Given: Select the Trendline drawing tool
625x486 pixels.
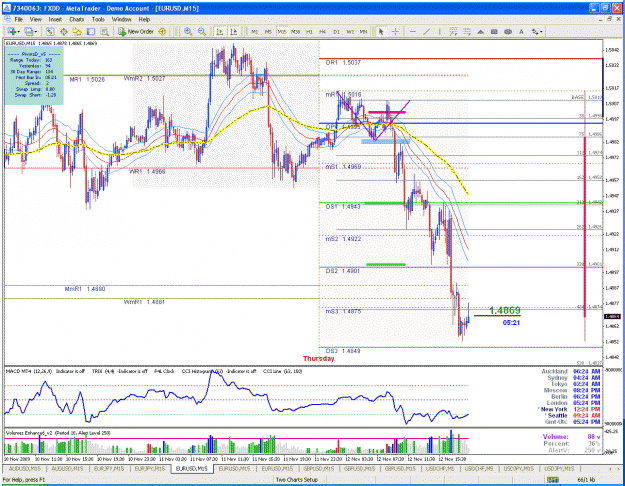Looking at the screenshot, I should tap(426, 31).
